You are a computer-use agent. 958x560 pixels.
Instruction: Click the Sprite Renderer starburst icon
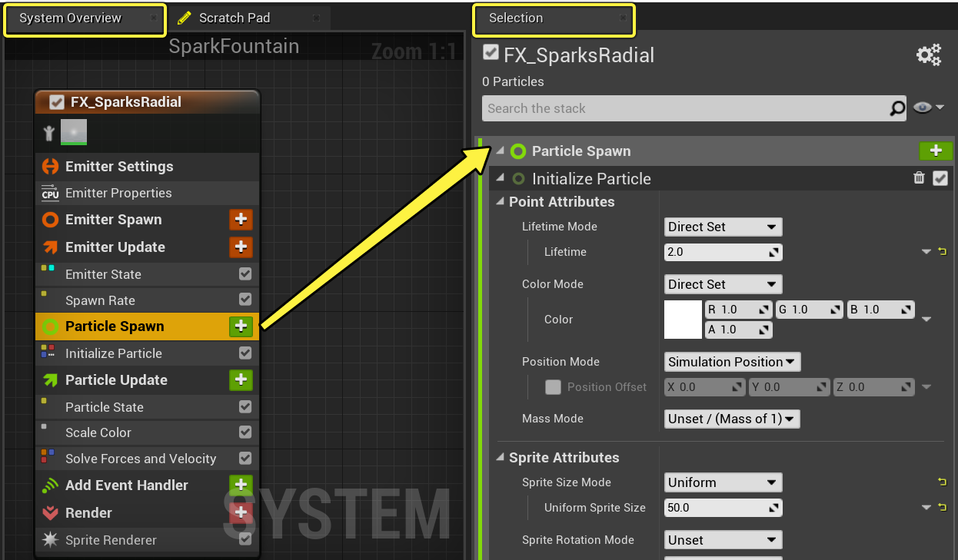(x=50, y=540)
